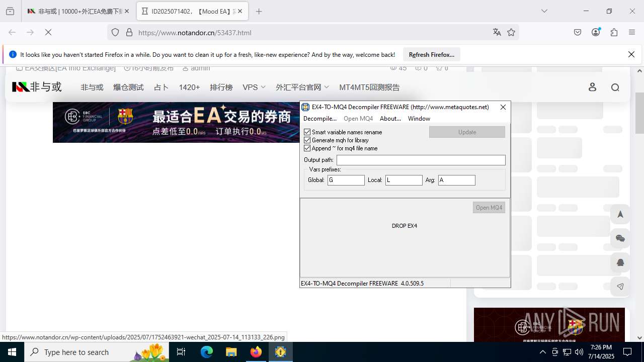Open File Explorer from the taskbar

[x=231, y=352]
